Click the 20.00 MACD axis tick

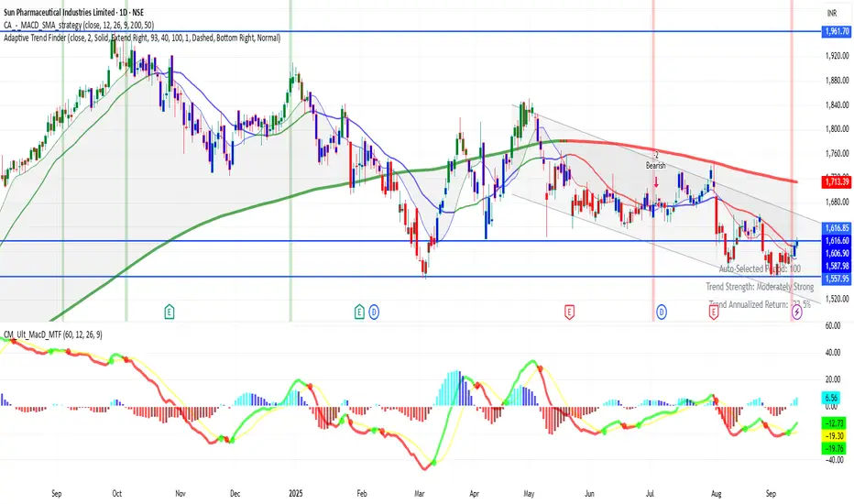(x=833, y=379)
